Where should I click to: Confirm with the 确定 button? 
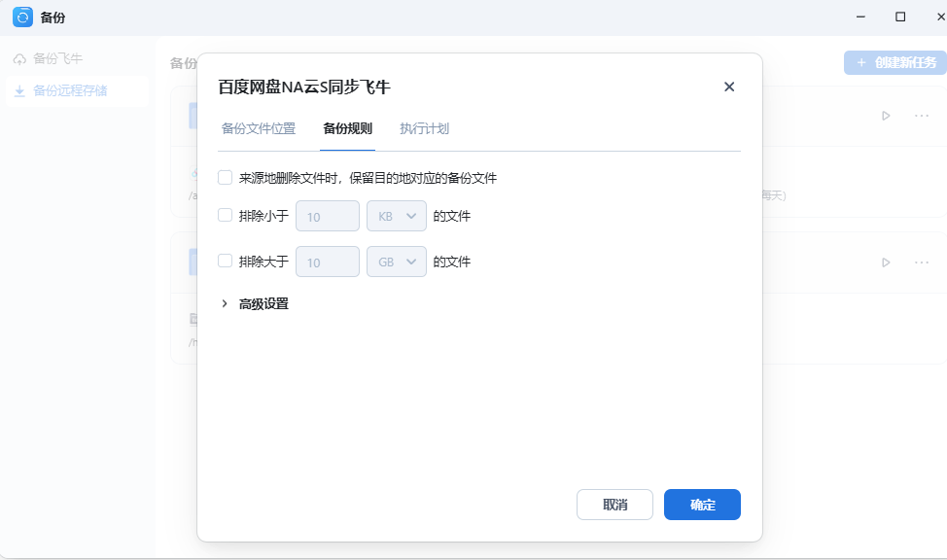point(702,505)
